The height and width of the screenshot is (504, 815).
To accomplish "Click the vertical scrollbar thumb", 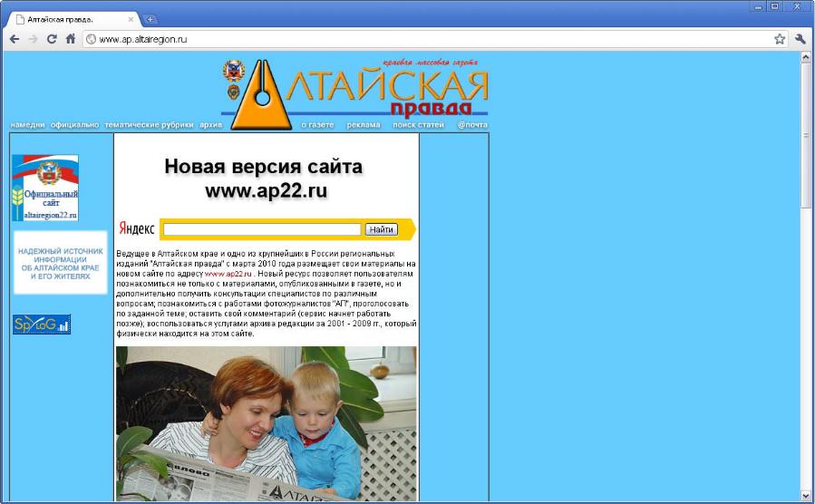I will pos(806,135).
